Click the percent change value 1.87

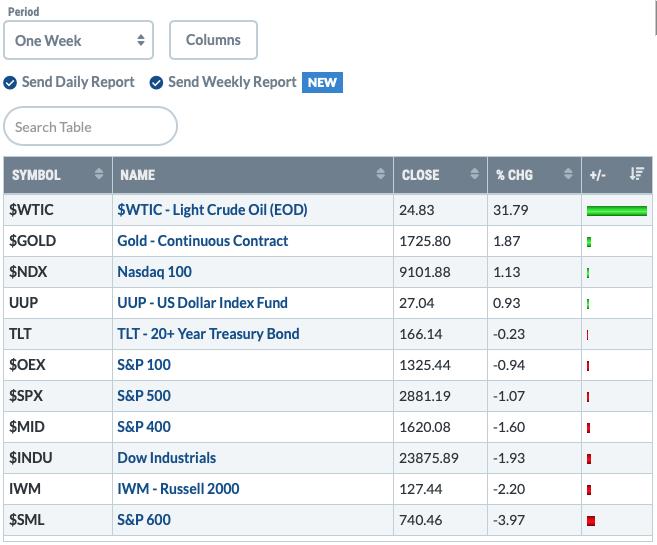coord(507,241)
